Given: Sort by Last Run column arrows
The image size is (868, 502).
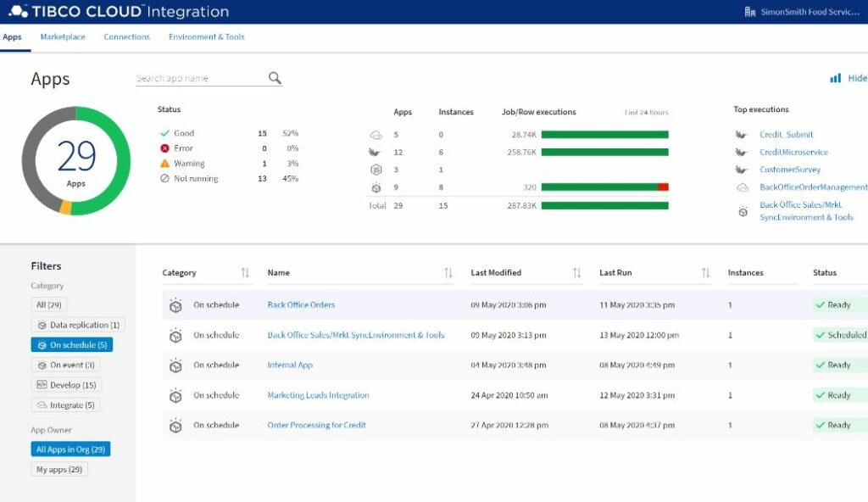Looking at the screenshot, I should [x=705, y=272].
